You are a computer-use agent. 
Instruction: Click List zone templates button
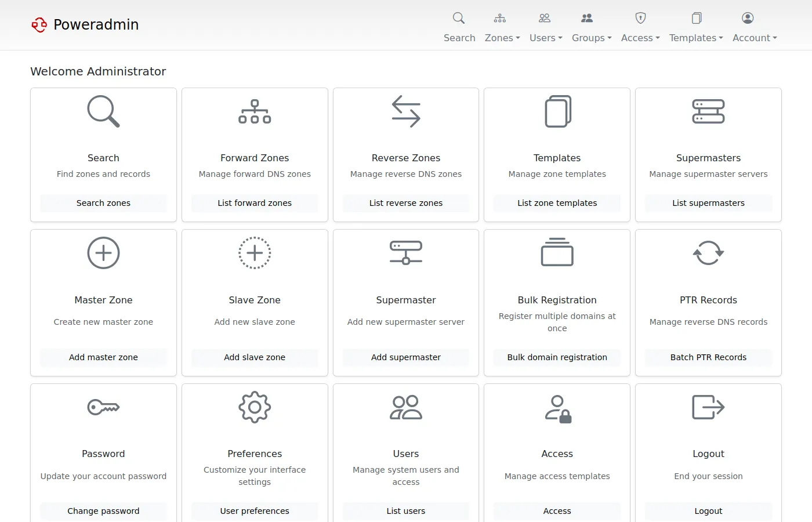557,203
